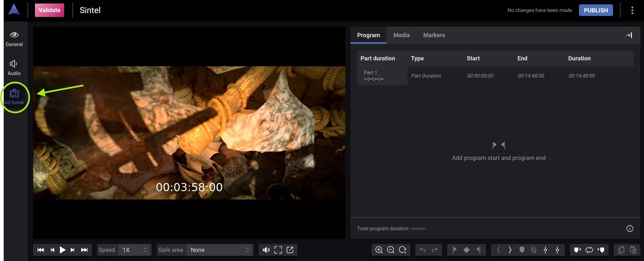644x261 pixels.
Task: Add segment in-point with left bracket icon
Action: click(x=498, y=250)
